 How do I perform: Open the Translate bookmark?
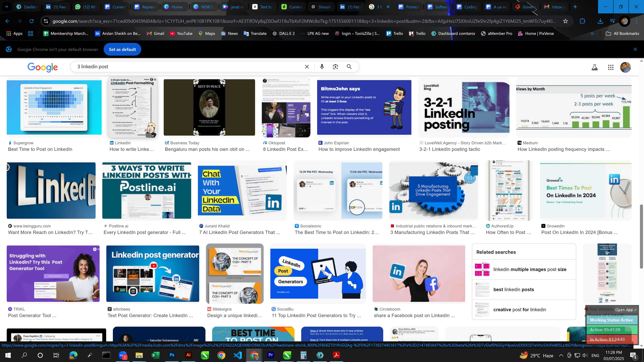coord(255,34)
